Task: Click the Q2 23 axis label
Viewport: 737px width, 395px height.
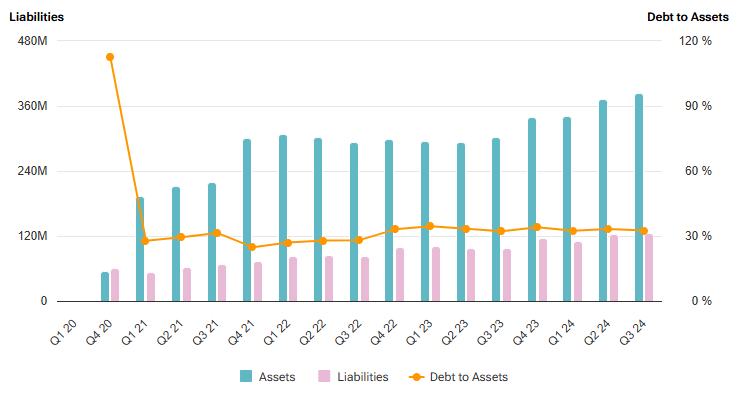Action: click(x=455, y=332)
